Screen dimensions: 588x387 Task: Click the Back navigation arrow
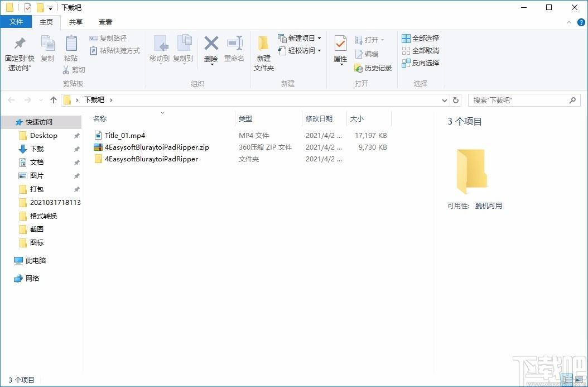[x=11, y=100]
